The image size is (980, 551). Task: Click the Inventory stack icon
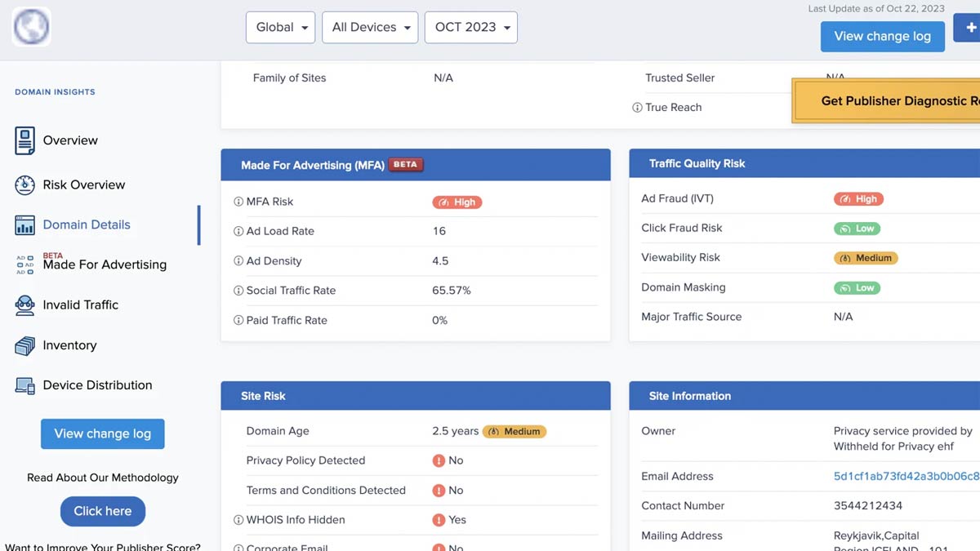pyautogui.click(x=24, y=345)
